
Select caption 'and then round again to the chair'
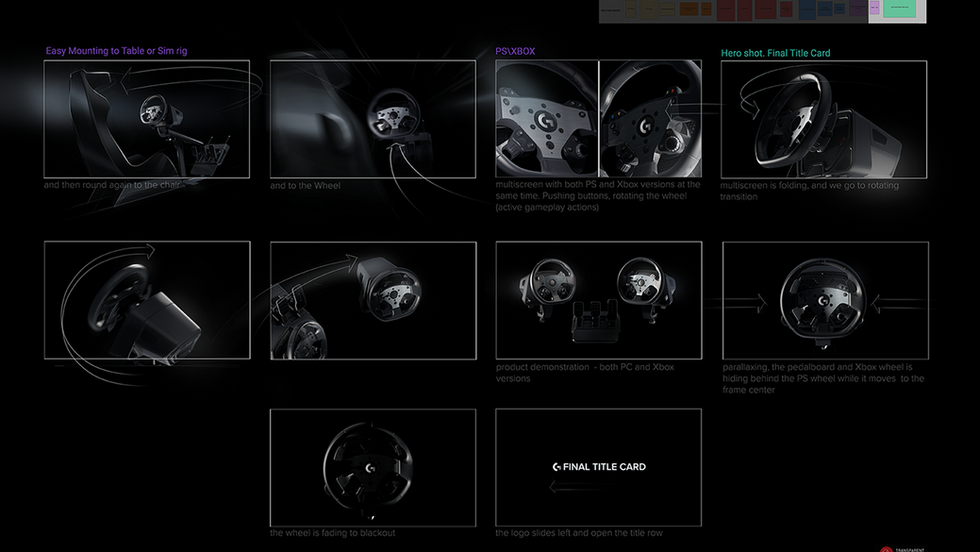112,185
